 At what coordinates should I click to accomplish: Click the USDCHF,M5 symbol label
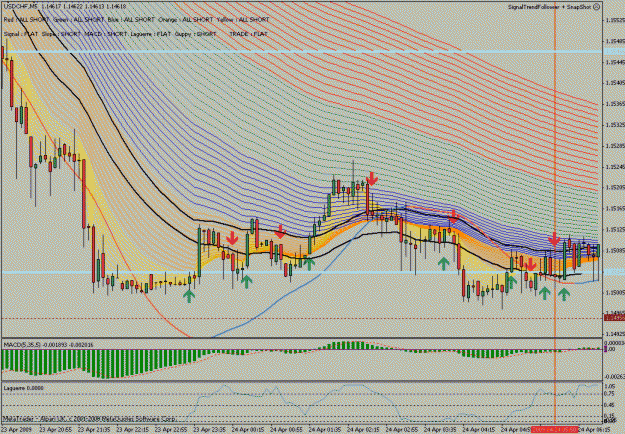22,7
